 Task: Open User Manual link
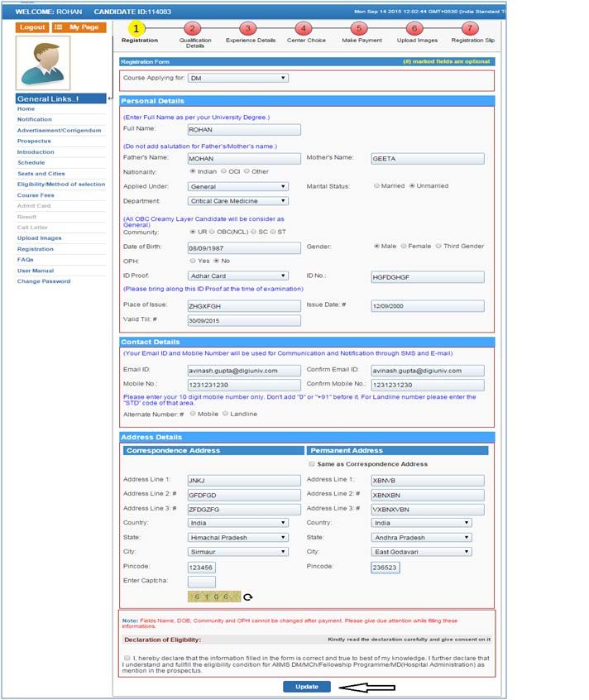pos(36,271)
